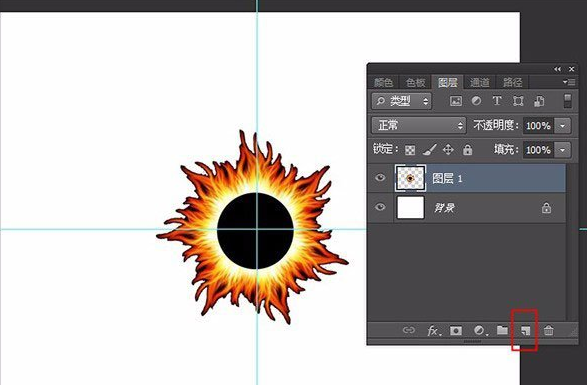Hide 背景 layer eye icon
The height and width of the screenshot is (385, 587).
(380, 207)
